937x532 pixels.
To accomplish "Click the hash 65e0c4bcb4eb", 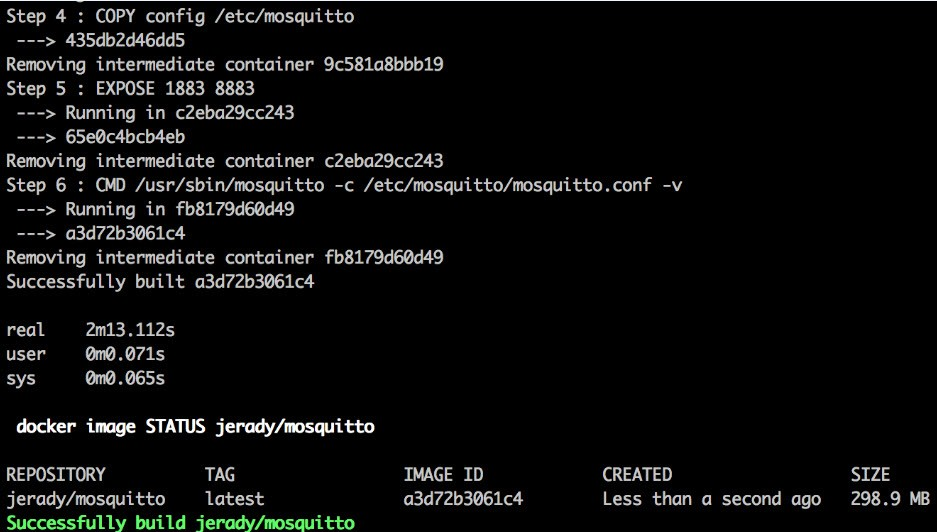I will click(x=125, y=137).
